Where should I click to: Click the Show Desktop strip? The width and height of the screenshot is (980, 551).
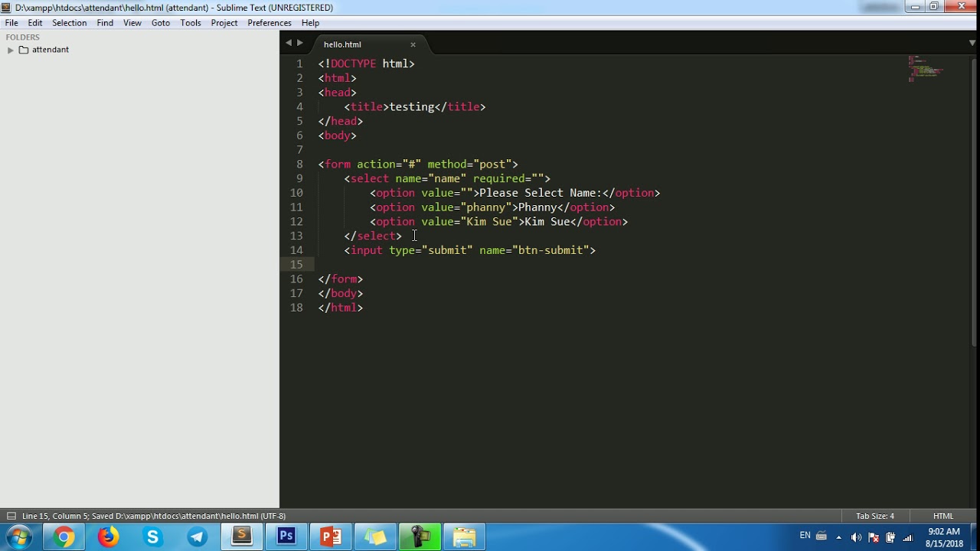point(975,537)
